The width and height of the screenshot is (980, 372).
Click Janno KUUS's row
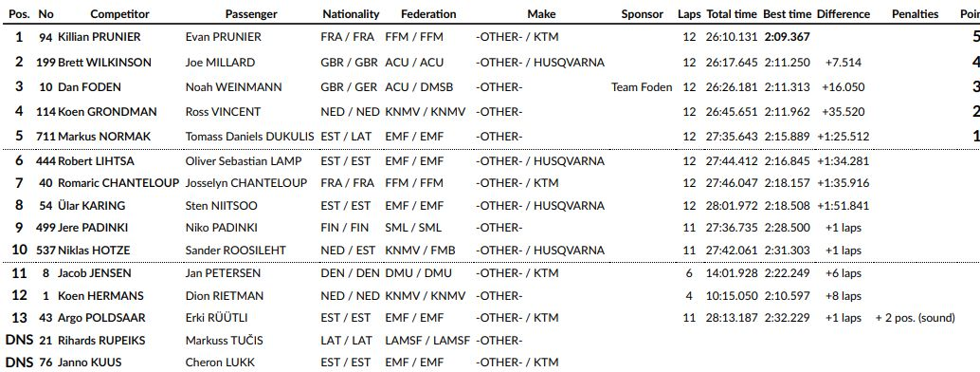(x=490, y=362)
